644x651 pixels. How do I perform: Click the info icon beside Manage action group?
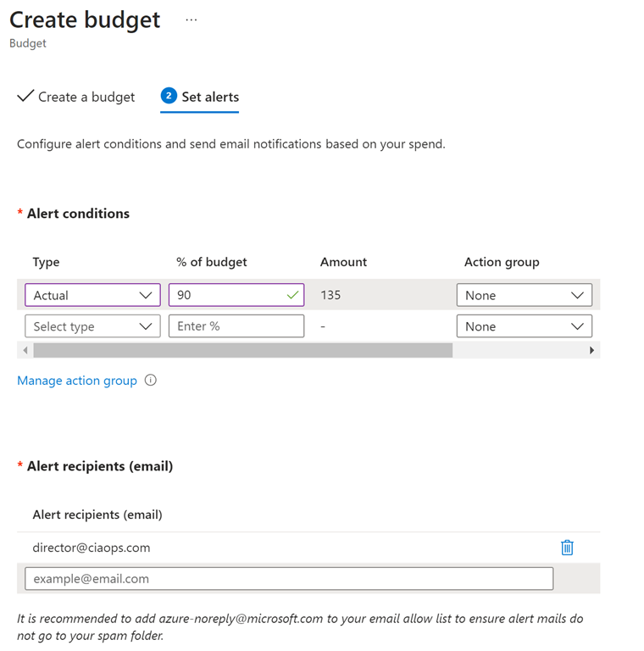(151, 381)
